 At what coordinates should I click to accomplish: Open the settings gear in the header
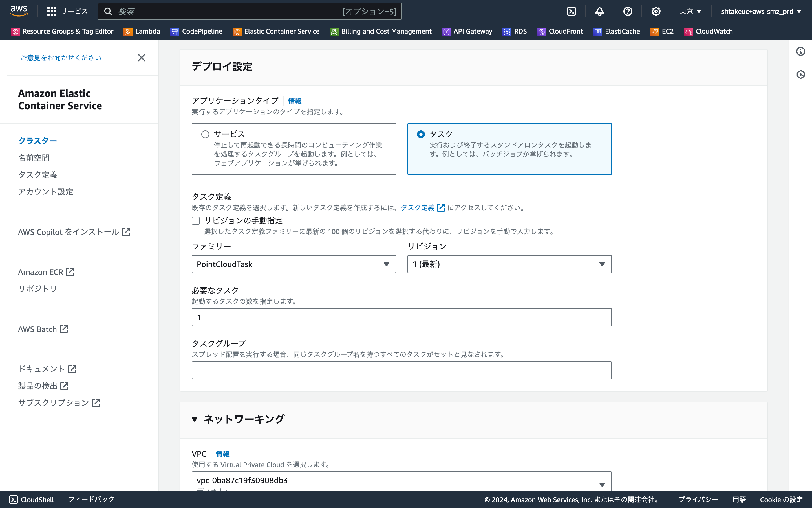coord(656,11)
